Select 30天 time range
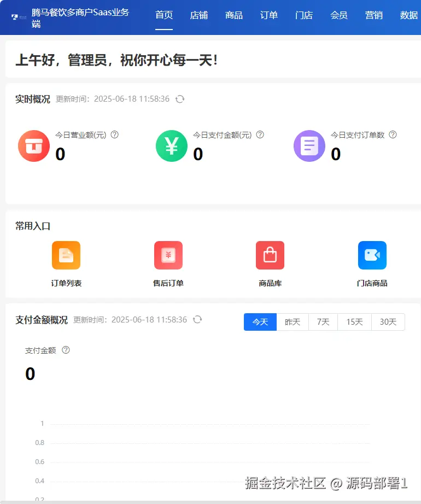The image size is (421, 504). click(388, 322)
